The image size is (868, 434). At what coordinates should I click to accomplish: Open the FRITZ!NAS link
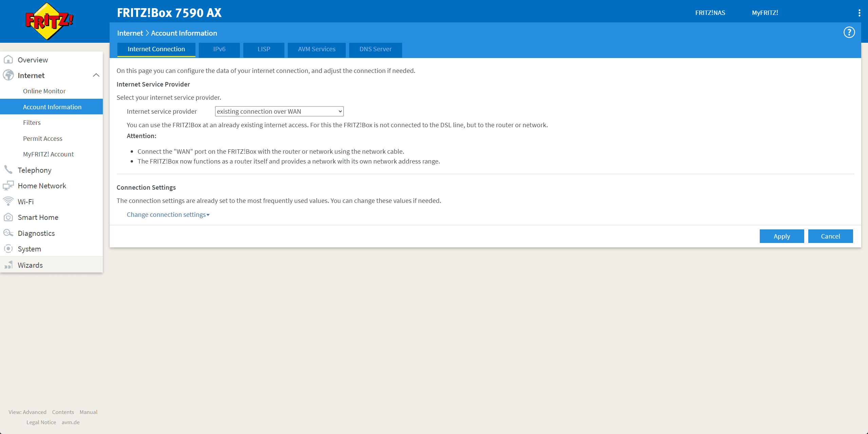[x=710, y=13]
